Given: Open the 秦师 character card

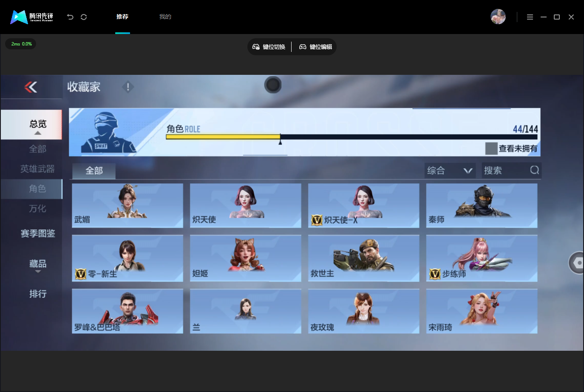Looking at the screenshot, I should click(x=482, y=205).
